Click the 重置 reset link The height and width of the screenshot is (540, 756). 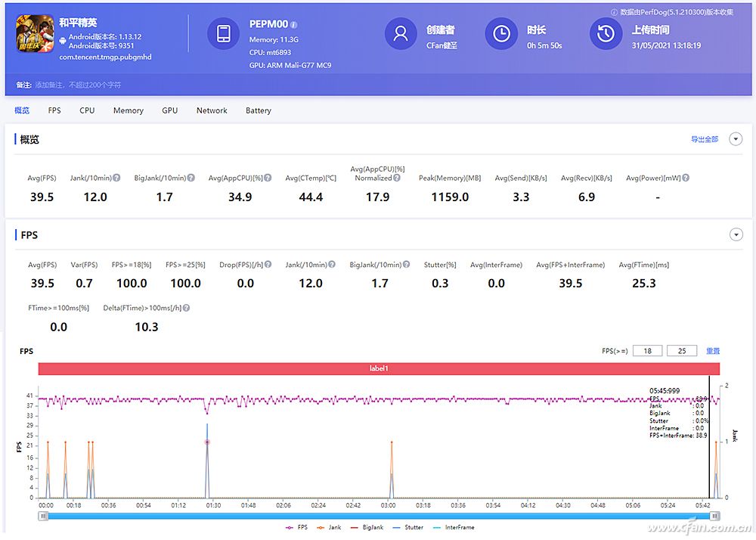(712, 351)
